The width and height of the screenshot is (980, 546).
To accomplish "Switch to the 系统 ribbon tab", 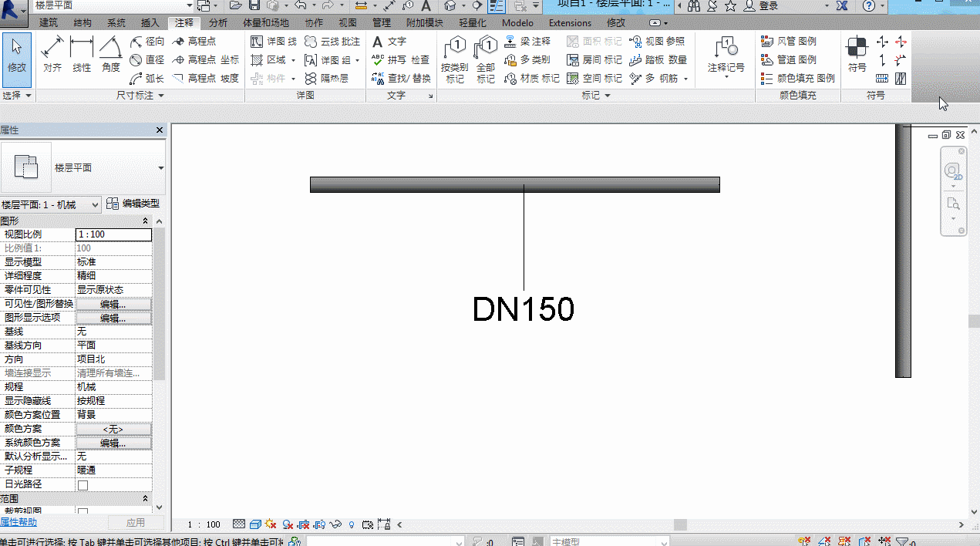I will [116, 23].
